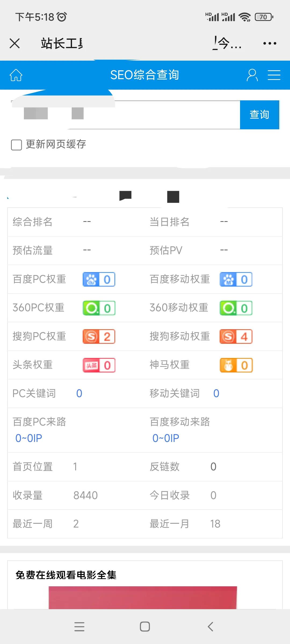
Task: Open PC关键词 count link
Action: [79, 393]
